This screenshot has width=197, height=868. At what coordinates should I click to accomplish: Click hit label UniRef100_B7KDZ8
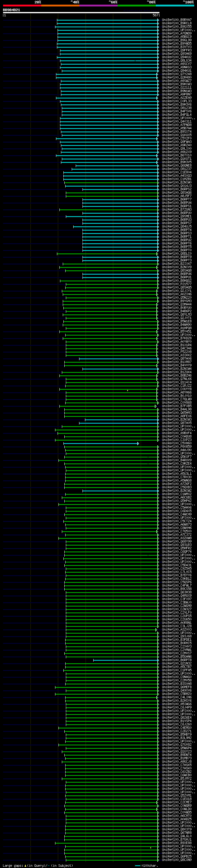(x=177, y=338)
